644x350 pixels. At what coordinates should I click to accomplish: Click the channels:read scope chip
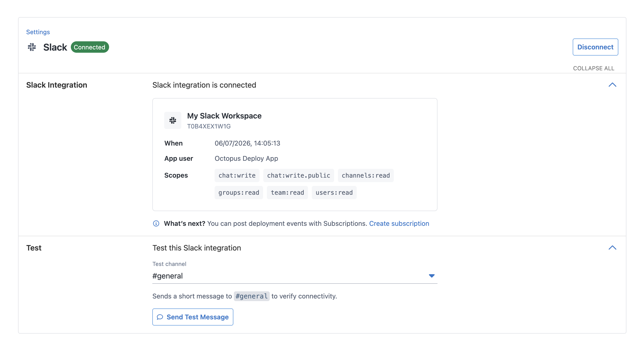pos(366,175)
